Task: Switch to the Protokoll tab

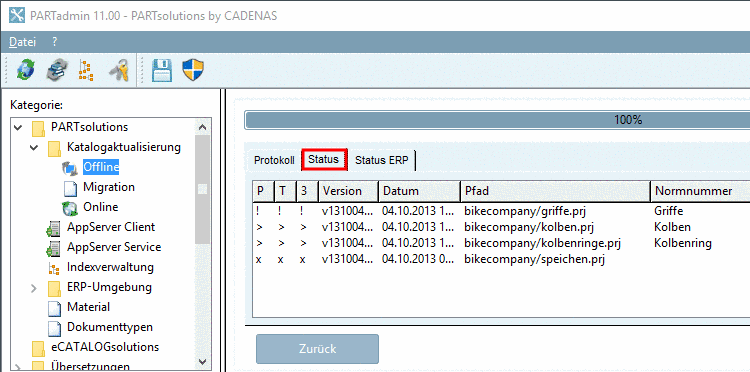Action: point(274,160)
